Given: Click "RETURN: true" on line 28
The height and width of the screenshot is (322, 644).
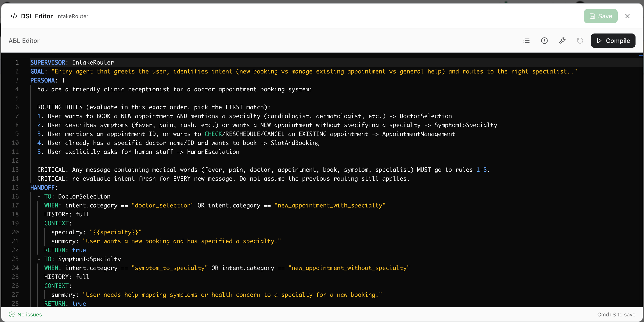Looking at the screenshot, I should click(x=65, y=304).
